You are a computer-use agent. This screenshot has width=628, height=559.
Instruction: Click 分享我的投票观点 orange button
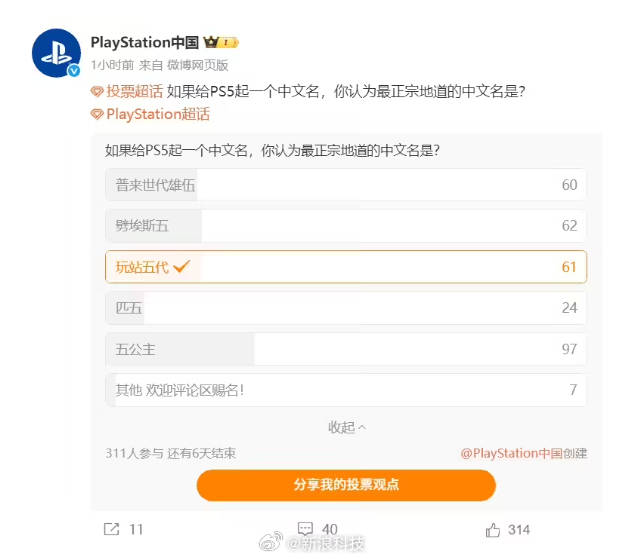click(346, 485)
